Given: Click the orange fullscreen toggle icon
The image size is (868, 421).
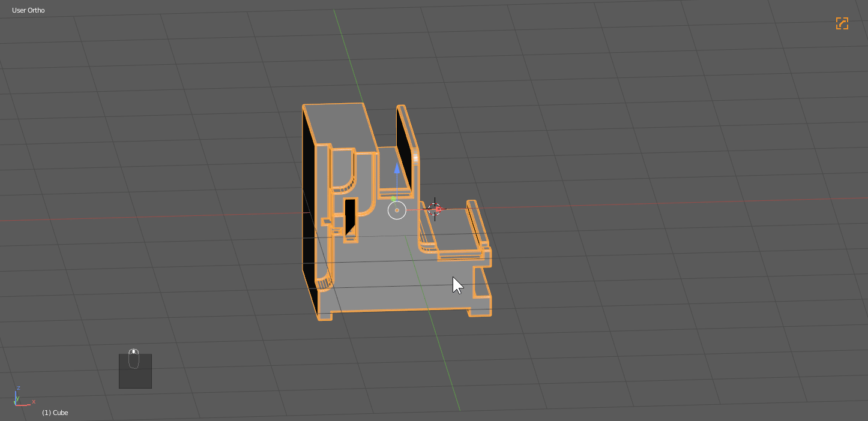Looking at the screenshot, I should (x=842, y=23).
